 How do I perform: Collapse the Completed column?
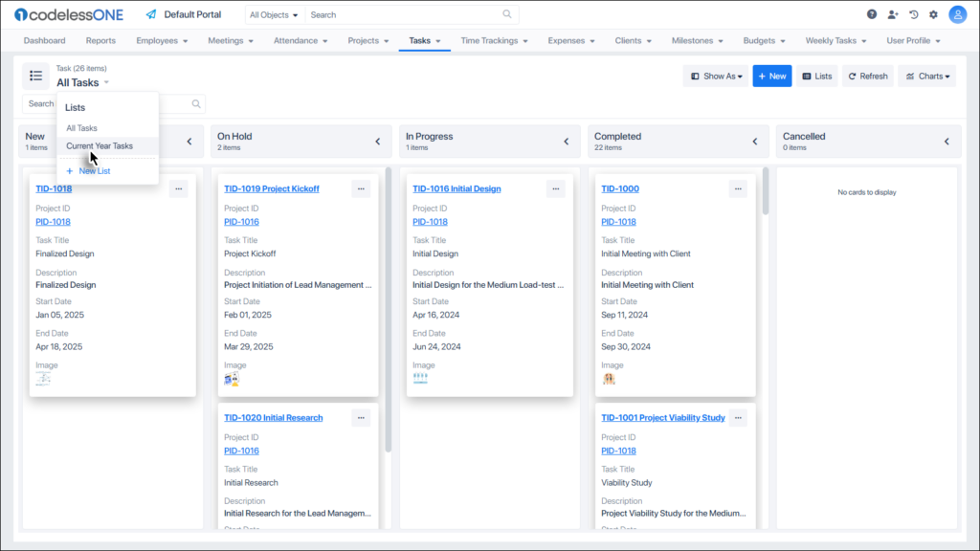click(757, 142)
